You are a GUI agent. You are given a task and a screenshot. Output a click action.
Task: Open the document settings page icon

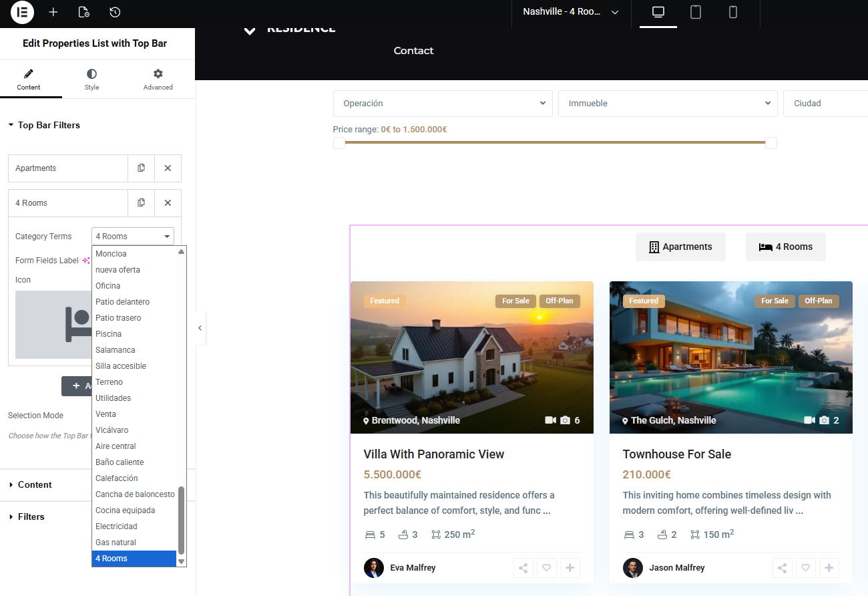[x=83, y=12]
